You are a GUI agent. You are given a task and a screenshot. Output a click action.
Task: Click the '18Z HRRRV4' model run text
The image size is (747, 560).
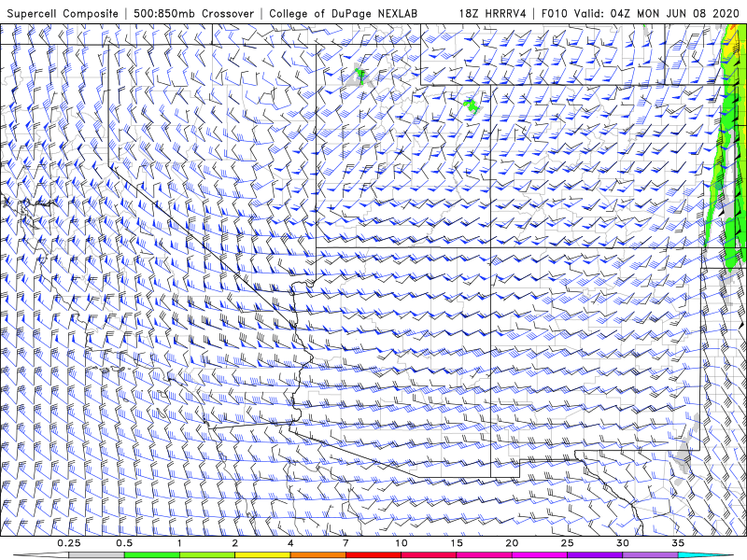click(x=493, y=14)
